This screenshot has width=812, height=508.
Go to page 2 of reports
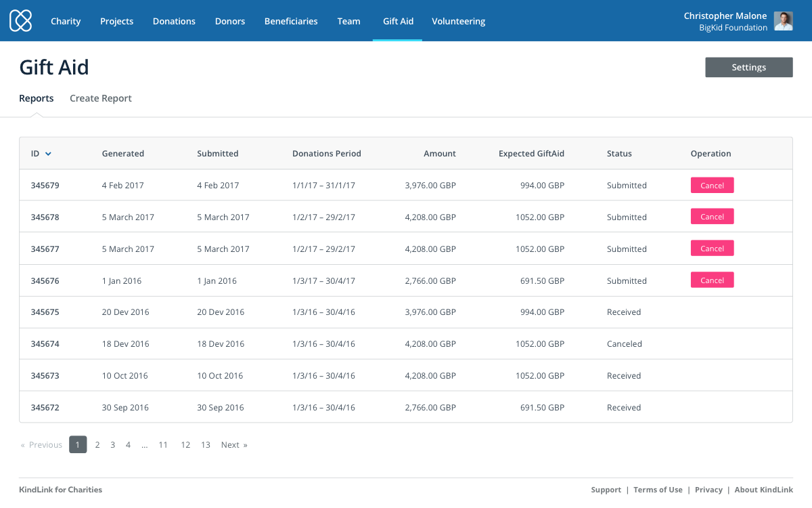click(97, 445)
